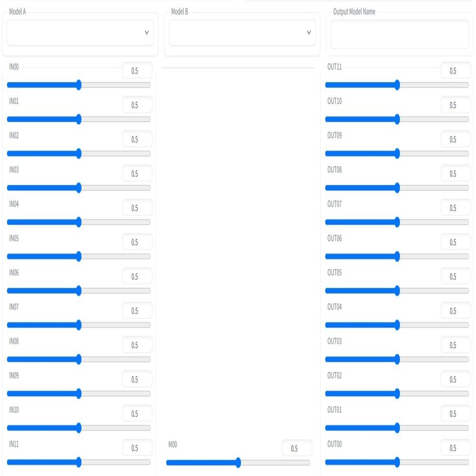
Task: Click the Output Model Name text field
Action: (x=400, y=34)
